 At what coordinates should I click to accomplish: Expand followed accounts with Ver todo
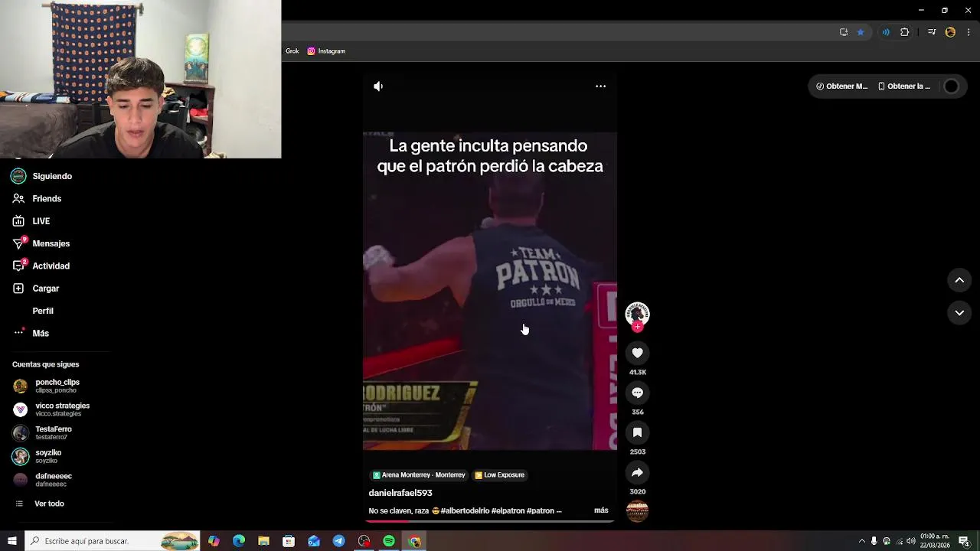tap(40, 504)
